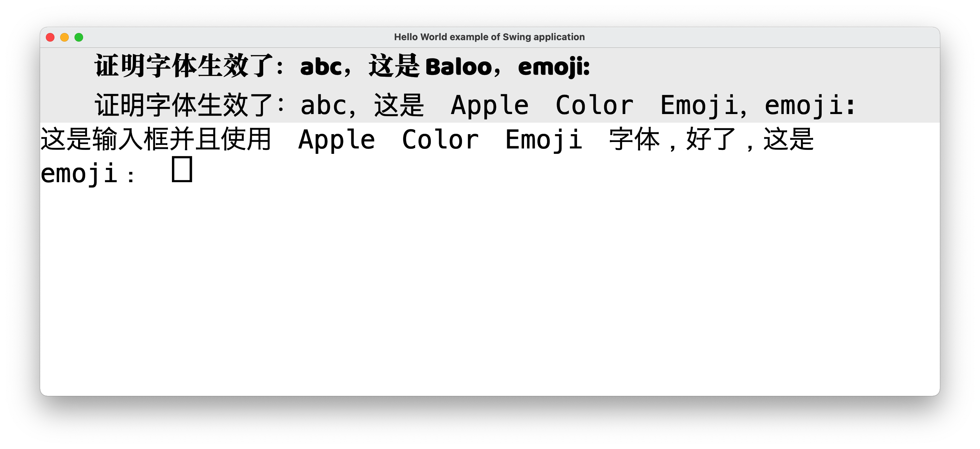The image size is (980, 449).
Task: Click the missing-glyph box after 'emoji :'
Action: pos(182,169)
